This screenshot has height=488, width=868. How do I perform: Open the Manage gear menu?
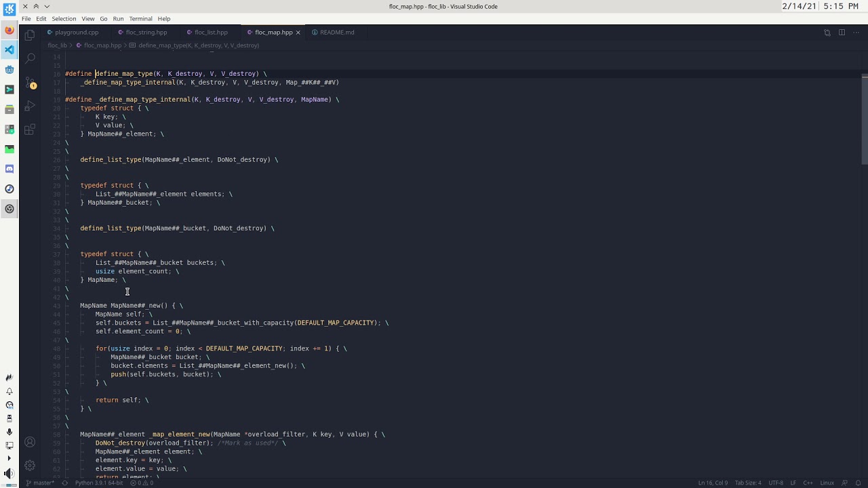click(30, 466)
